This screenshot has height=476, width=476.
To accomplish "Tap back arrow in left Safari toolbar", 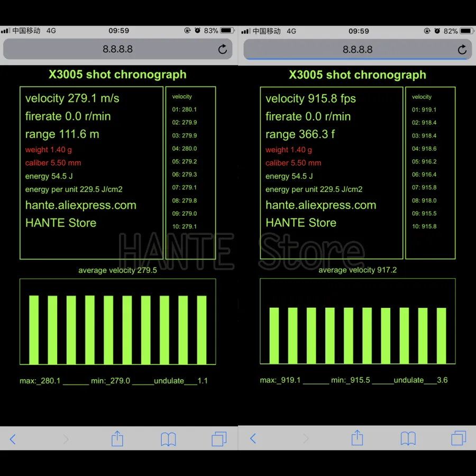I will click(x=13, y=439).
